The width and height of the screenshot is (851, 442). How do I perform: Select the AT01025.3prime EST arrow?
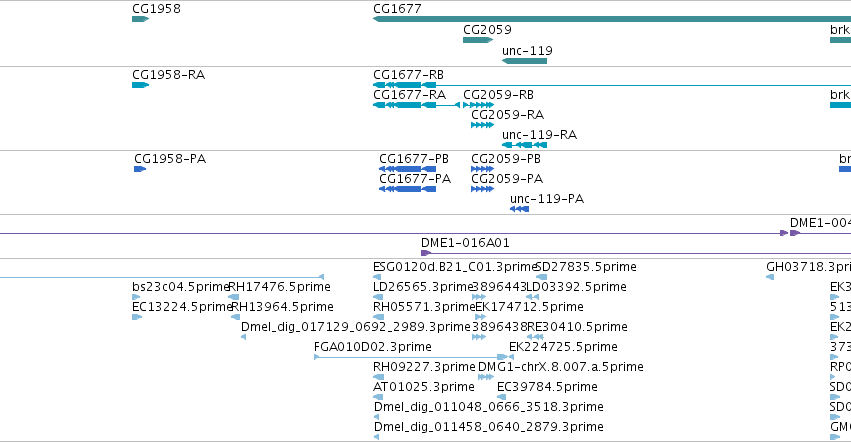[378, 397]
